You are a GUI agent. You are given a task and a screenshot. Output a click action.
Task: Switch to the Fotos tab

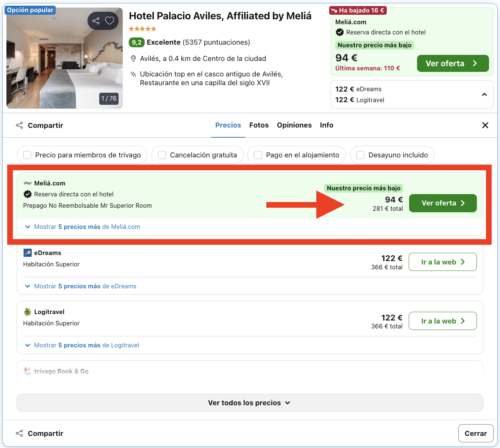[259, 125]
